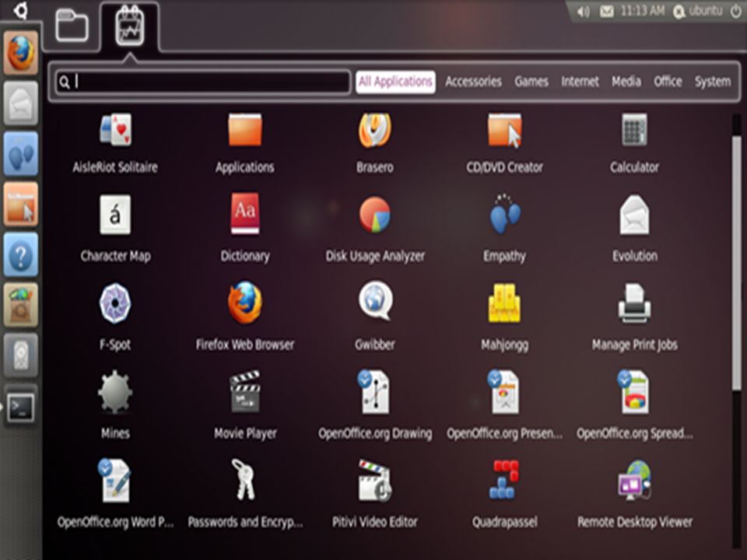The image size is (747, 560).
Task: Open Terminal from the side launcher
Action: pos(20,408)
